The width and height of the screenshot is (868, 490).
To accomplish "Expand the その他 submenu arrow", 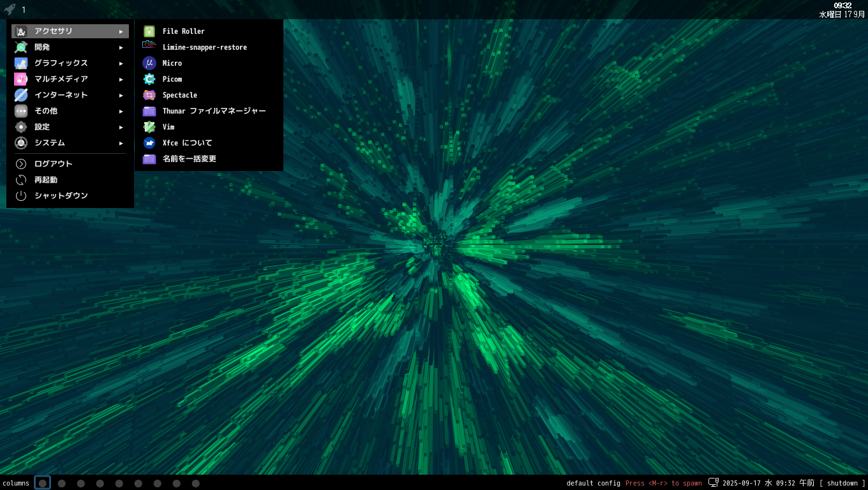I will tap(121, 111).
